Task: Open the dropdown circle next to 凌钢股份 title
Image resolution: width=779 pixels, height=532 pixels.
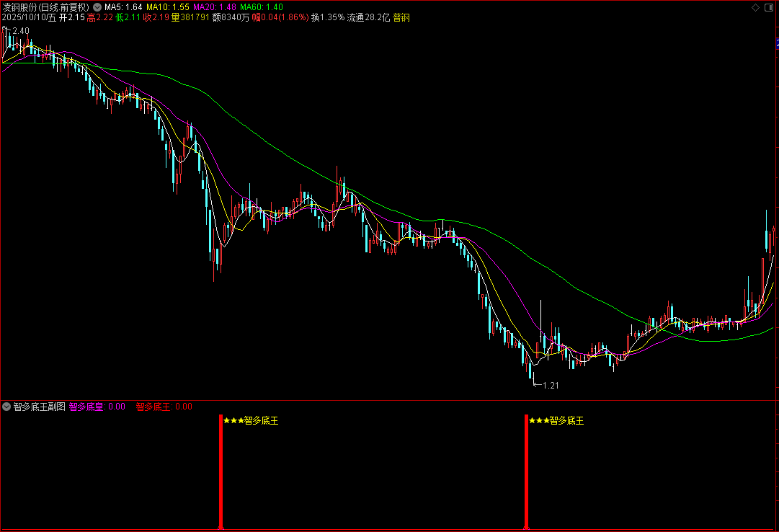Action: tap(97, 7)
